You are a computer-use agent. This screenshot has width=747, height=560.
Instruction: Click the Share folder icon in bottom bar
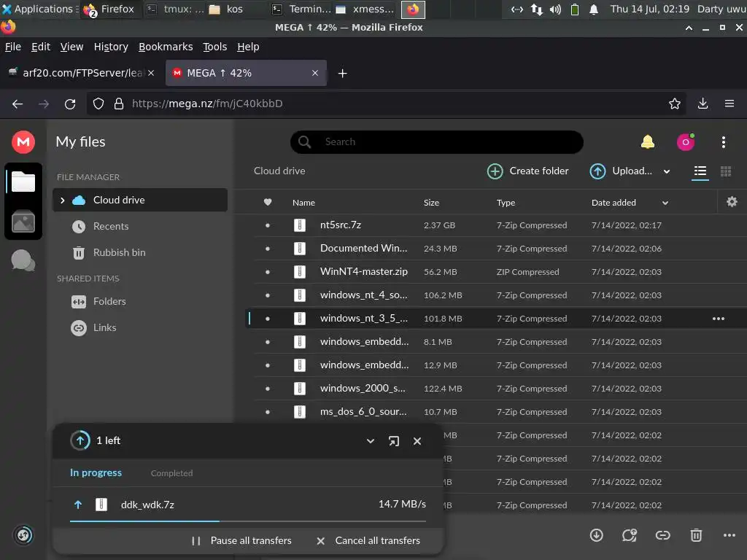pyautogui.click(x=630, y=535)
